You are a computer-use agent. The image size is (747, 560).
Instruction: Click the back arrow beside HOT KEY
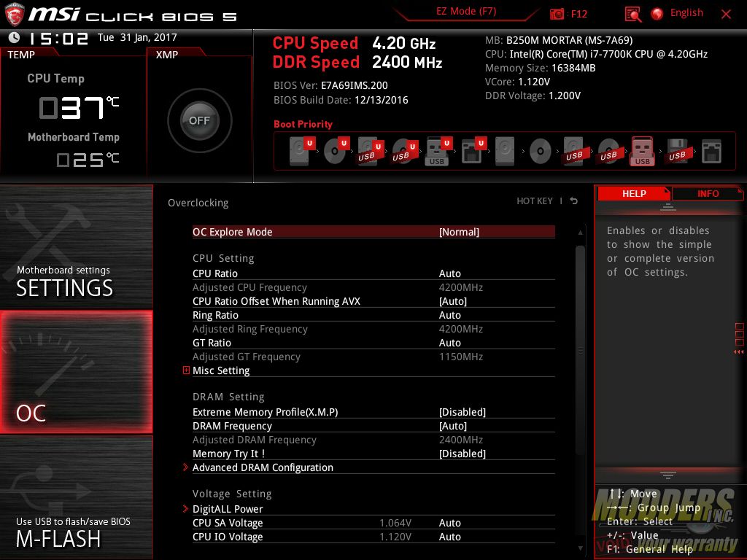click(x=574, y=201)
